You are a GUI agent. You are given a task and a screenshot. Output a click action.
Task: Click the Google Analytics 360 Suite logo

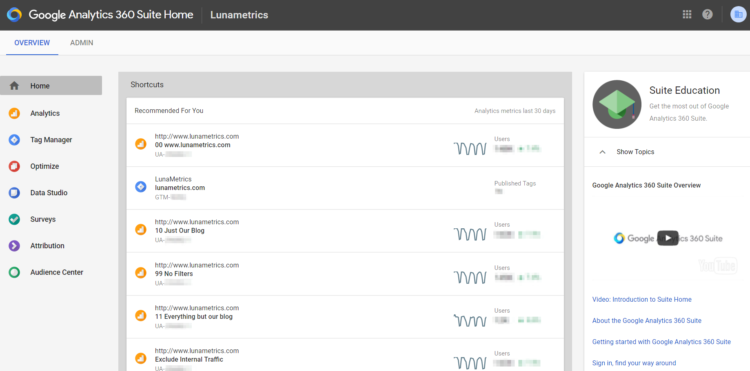14,14
